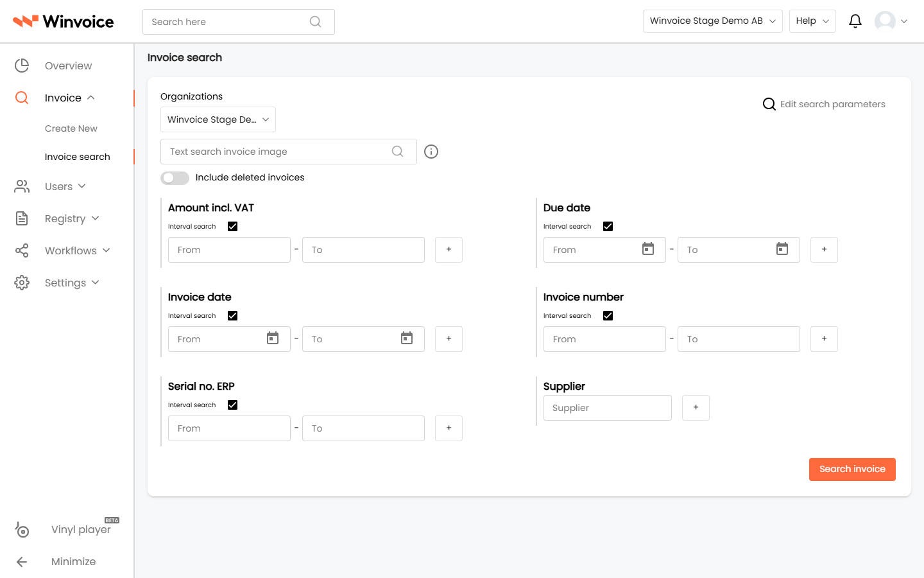This screenshot has height=578, width=924.
Task: Add another Serial no. ERP interval
Action: [x=449, y=428]
